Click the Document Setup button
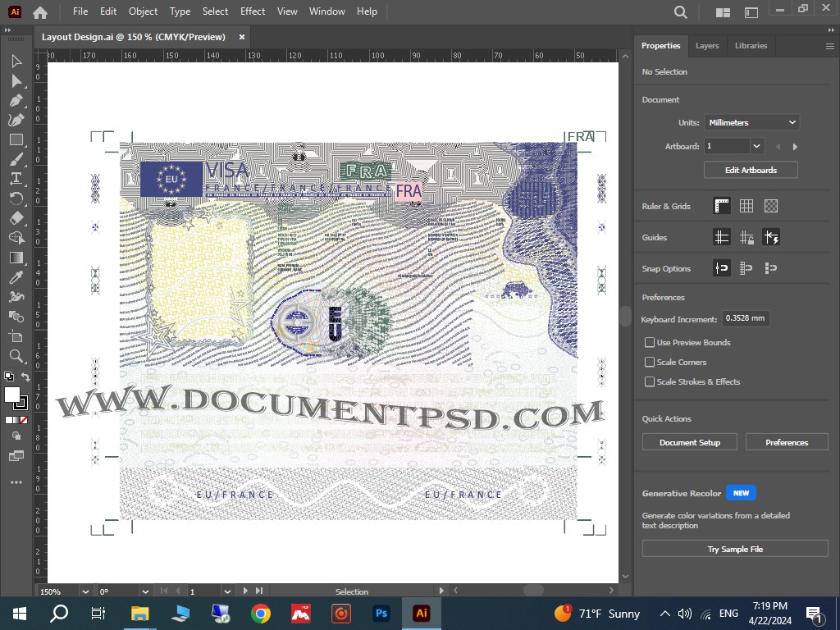The width and height of the screenshot is (840, 630). 689,442
